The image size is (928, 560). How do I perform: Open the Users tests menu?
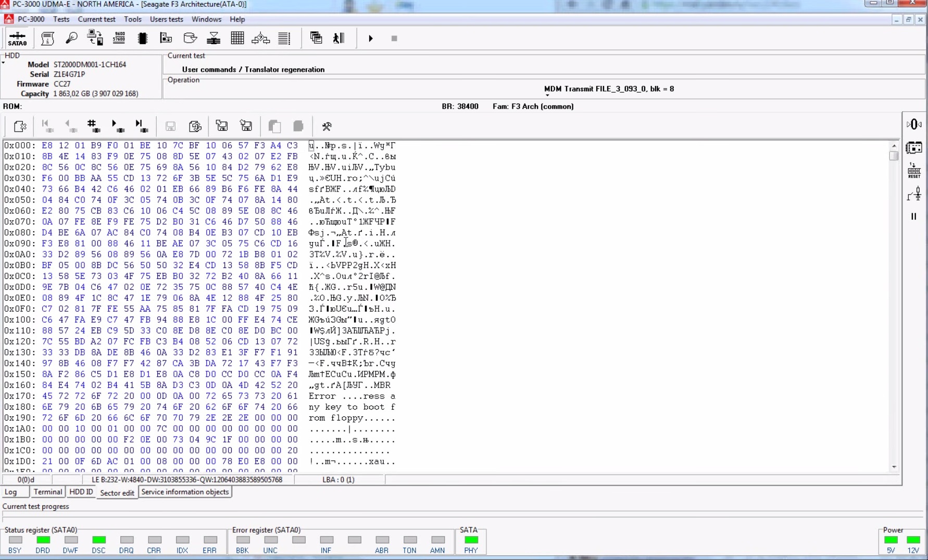167,19
